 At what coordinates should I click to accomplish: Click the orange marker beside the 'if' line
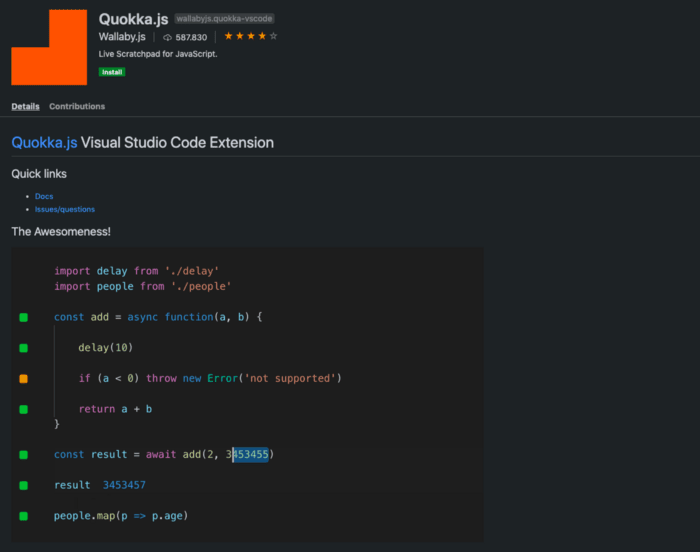pyautogui.click(x=24, y=379)
